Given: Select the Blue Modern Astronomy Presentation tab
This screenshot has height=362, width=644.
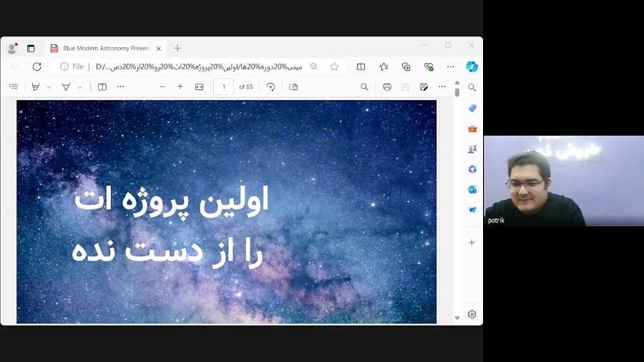Looking at the screenshot, I should point(106,49).
